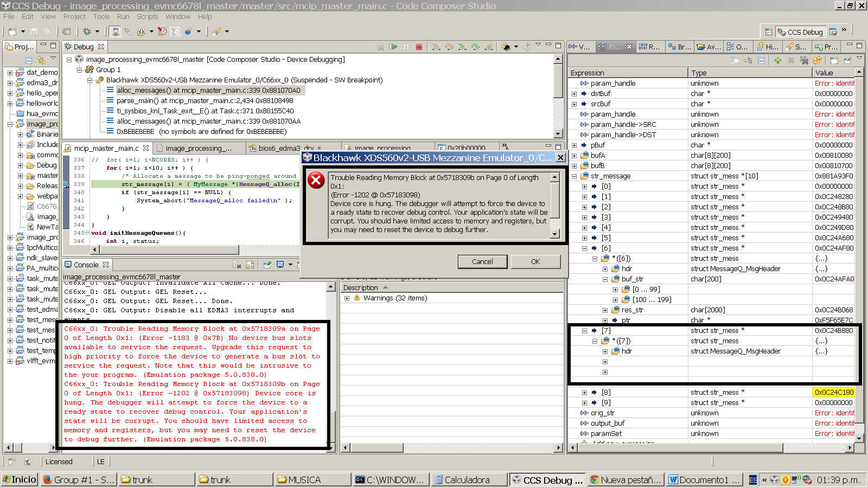Open the Scripts menu

coord(147,17)
